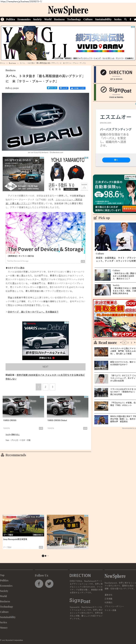Click the footer Facebook circle icon
136x644 pixels.
coord(39,583)
